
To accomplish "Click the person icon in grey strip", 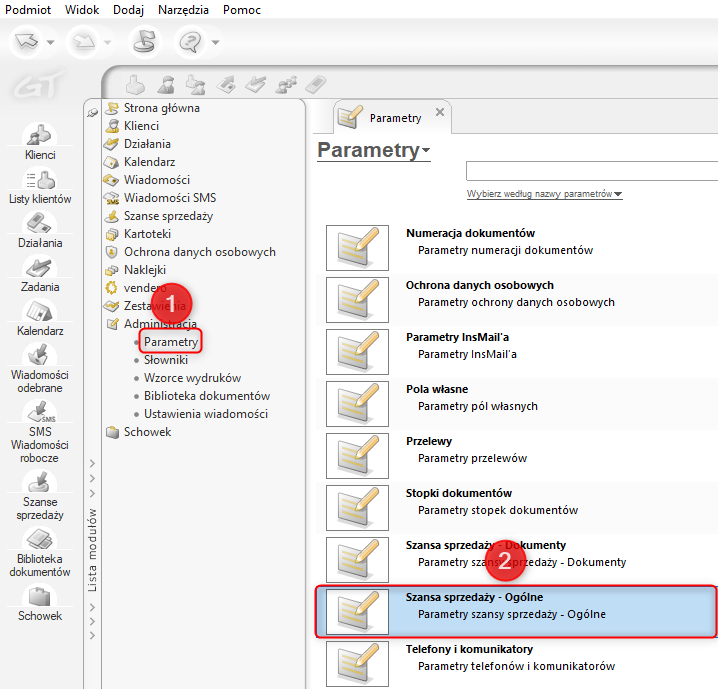I will 166,84.
